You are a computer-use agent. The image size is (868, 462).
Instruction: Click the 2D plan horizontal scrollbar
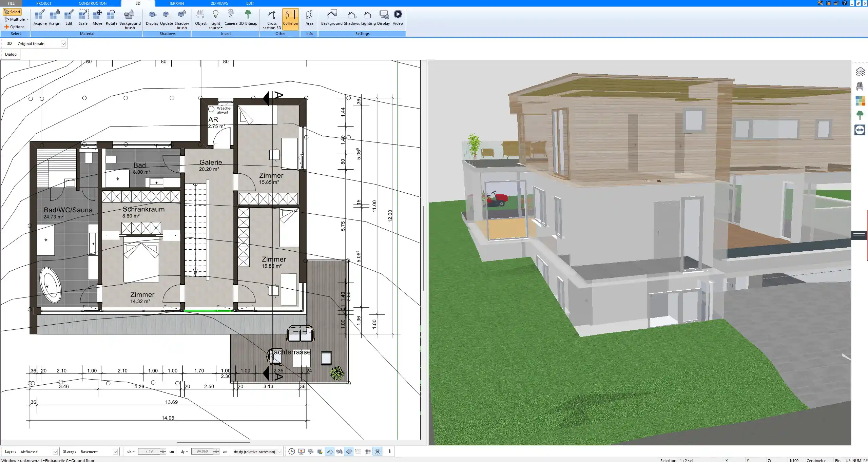pos(213,442)
